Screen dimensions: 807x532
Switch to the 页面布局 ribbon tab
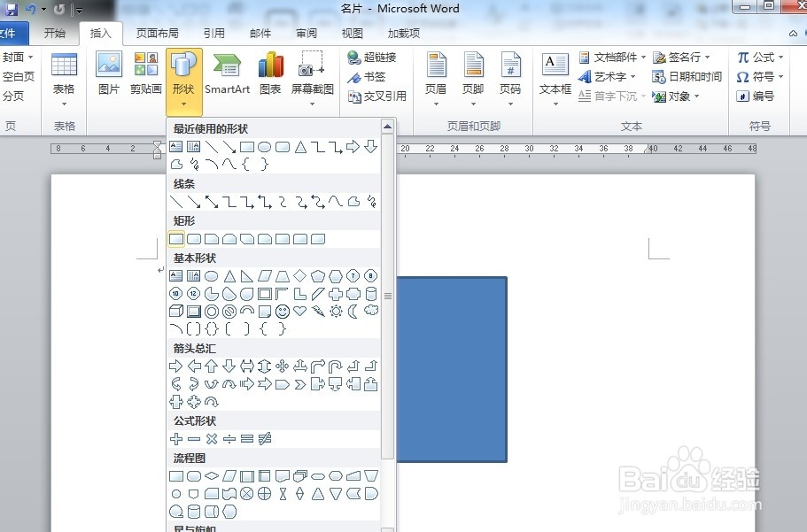point(156,33)
